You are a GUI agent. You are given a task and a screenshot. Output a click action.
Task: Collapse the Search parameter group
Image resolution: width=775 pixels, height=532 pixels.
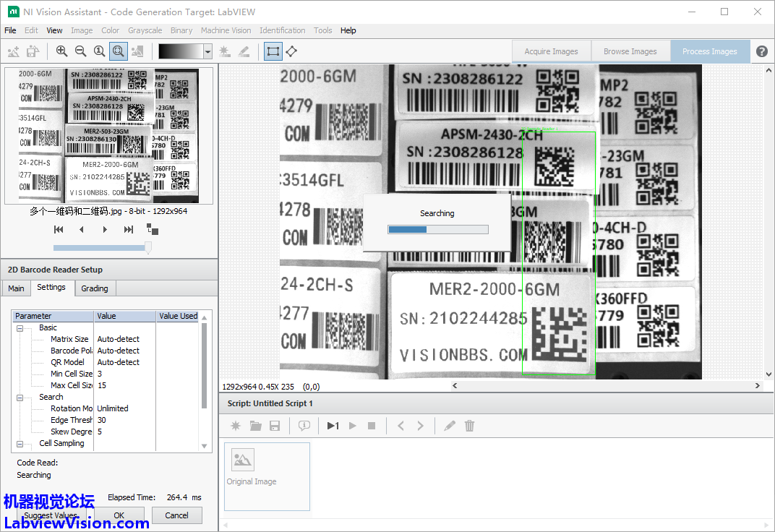pyautogui.click(x=20, y=398)
